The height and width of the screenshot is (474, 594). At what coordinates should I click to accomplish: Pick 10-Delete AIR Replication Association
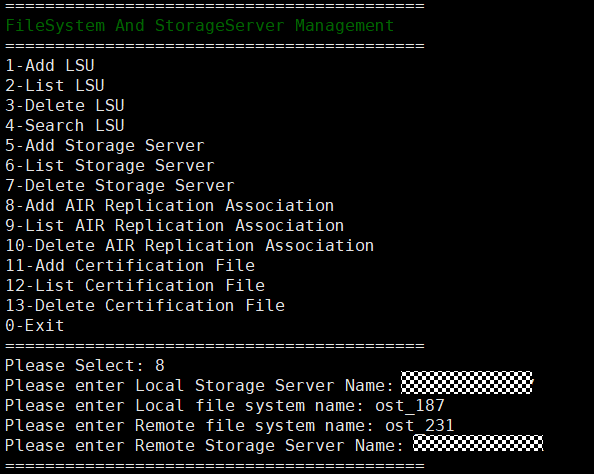190,246
